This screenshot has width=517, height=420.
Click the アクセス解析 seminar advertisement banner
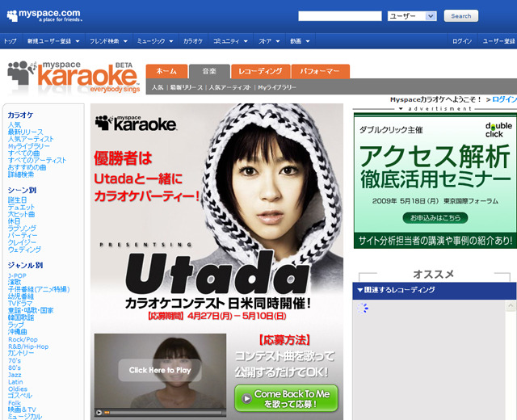coord(435,181)
